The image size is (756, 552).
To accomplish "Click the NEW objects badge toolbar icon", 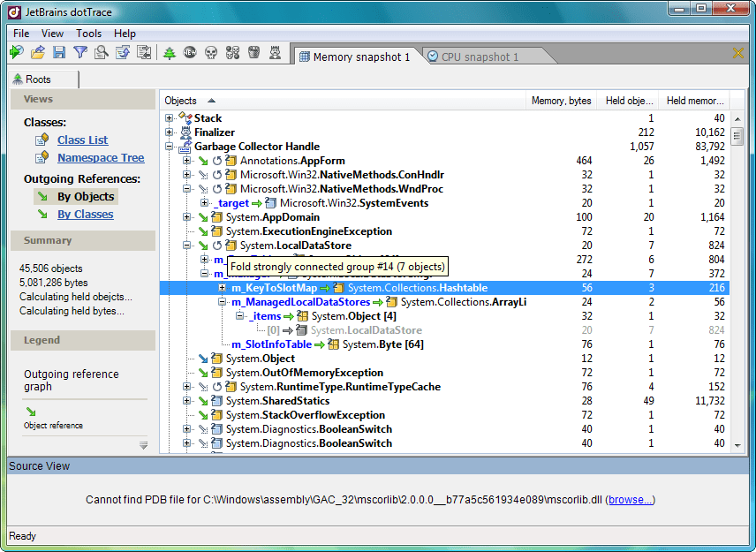I will 190,54.
